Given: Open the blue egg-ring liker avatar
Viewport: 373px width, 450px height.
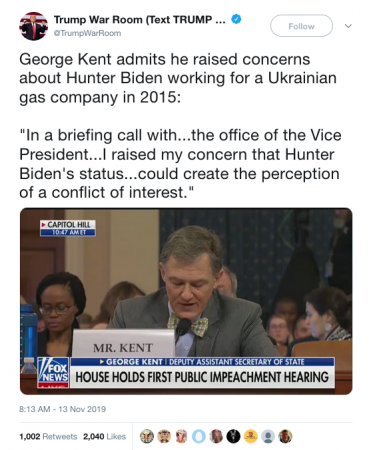Looking at the screenshot, I should [199, 436].
